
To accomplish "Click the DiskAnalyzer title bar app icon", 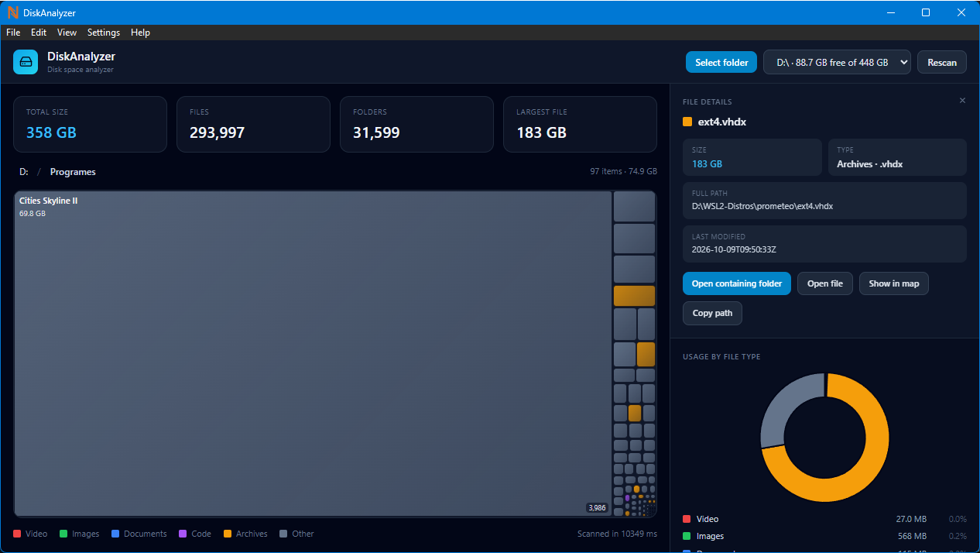I will [12, 12].
